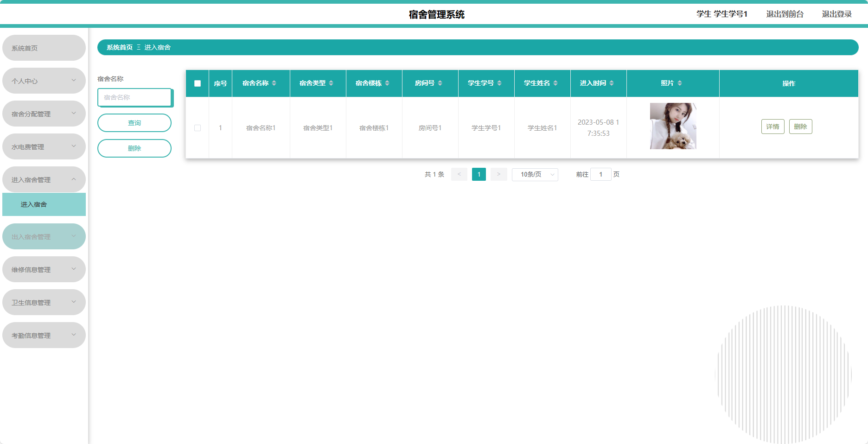Sort by 房间号 column arrows

click(440, 83)
